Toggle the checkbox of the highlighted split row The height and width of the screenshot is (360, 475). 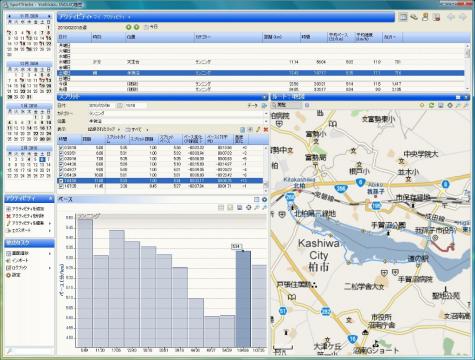(61, 181)
